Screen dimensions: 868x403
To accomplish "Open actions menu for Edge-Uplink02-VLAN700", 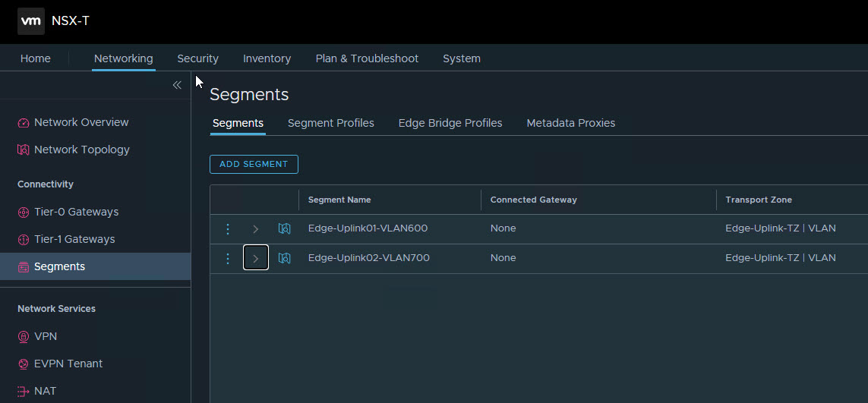I will pos(228,258).
